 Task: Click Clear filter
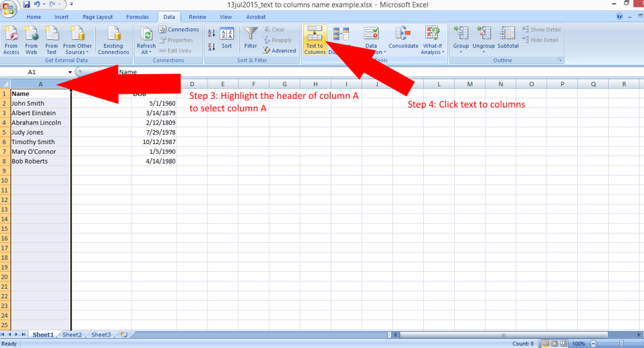click(x=274, y=29)
